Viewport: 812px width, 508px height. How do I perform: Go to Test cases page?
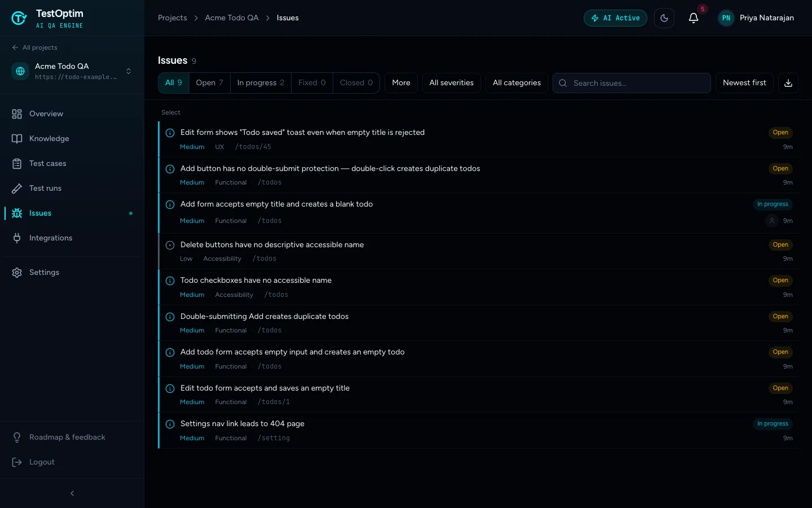(x=72, y=163)
